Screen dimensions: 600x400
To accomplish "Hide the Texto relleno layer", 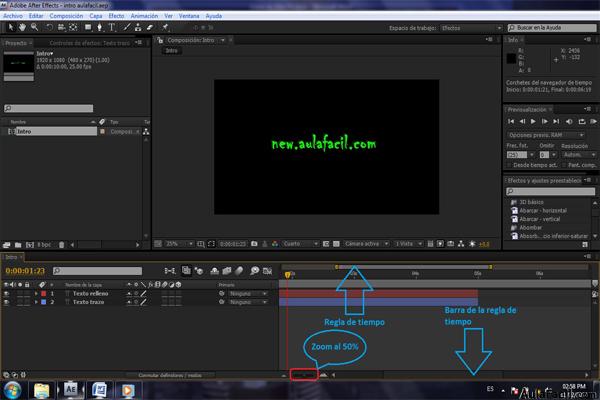I will 6,294.
